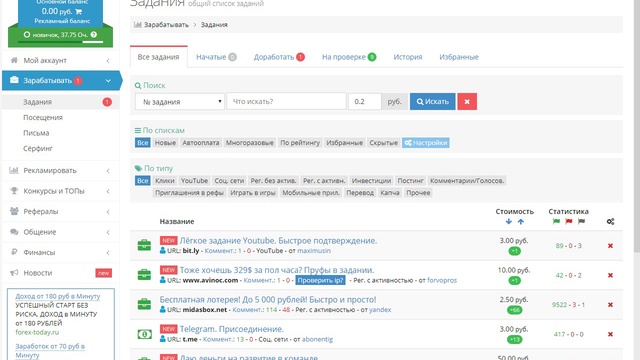Collapse Зарабатывать sidebar menu

pyautogui.click(x=60, y=80)
